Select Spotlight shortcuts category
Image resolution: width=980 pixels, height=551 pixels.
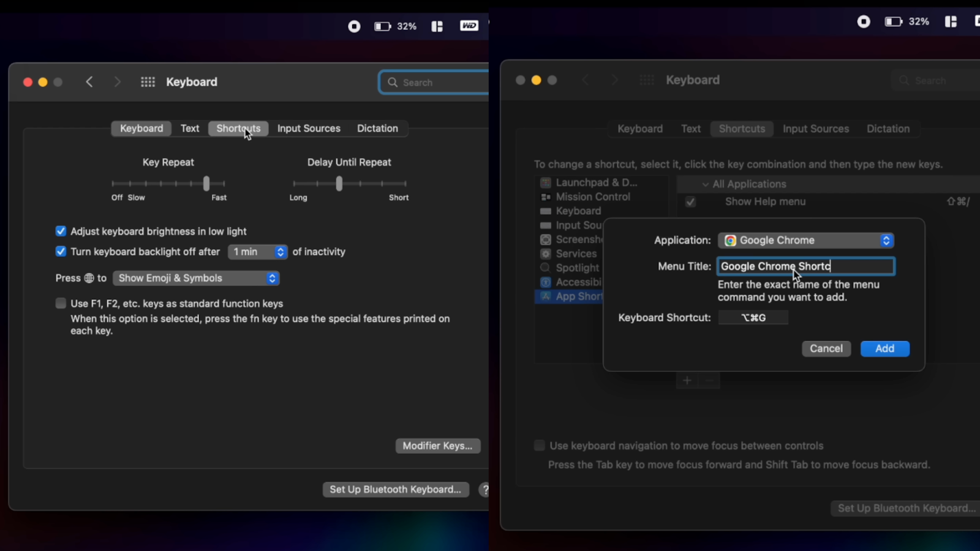(x=570, y=268)
